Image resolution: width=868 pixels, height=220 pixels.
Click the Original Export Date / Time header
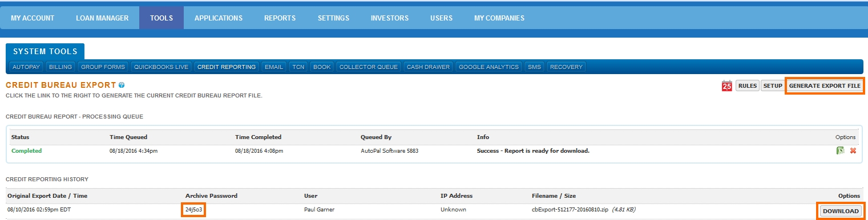point(47,196)
